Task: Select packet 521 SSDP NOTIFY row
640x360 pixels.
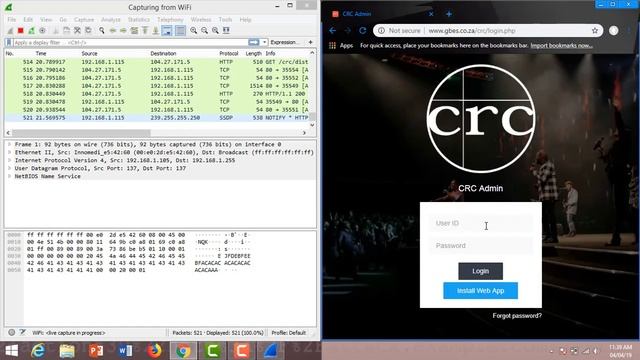Action: coord(157,118)
